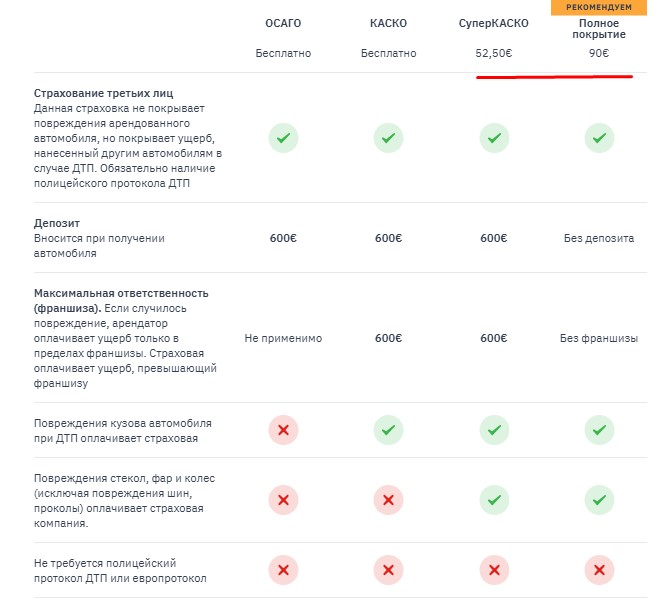
Task: Click red cross for ОСАГО police protocol row
Action: click(283, 570)
